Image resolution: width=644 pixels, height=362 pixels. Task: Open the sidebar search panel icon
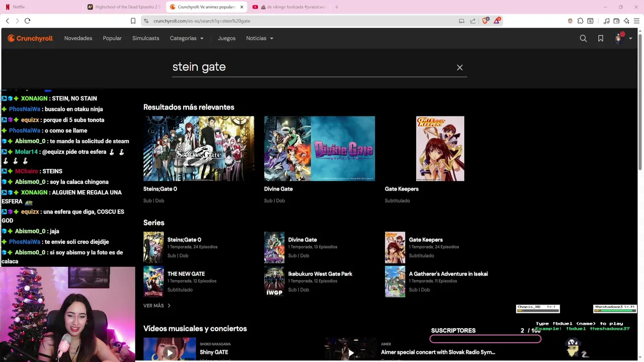(590, 21)
